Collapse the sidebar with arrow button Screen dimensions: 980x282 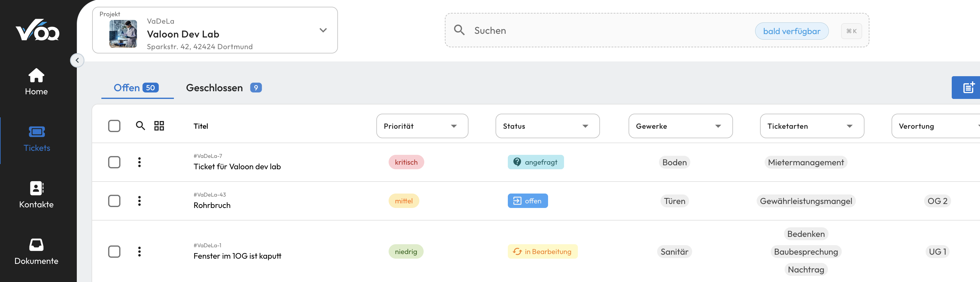[77, 60]
